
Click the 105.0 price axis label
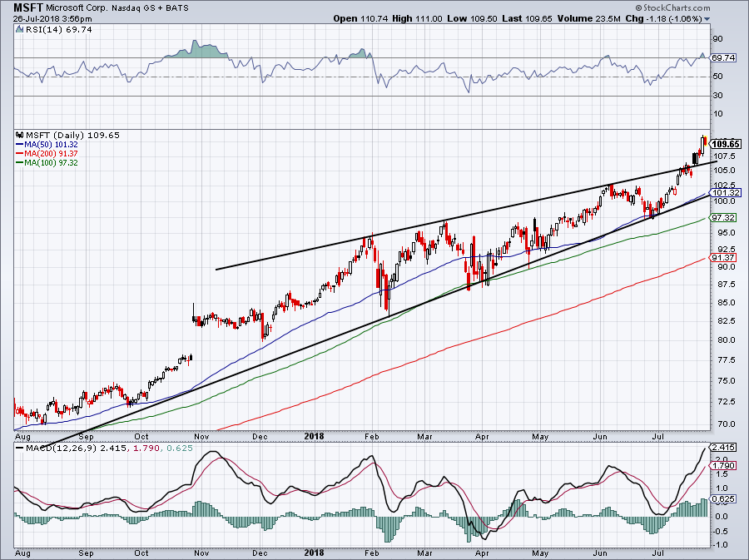pyautogui.click(x=722, y=171)
